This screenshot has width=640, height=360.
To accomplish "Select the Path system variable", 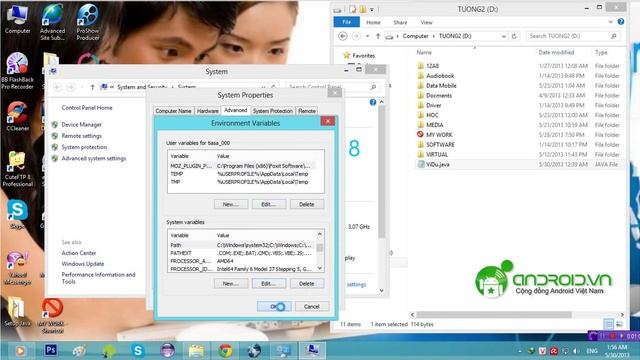I will 242,245.
